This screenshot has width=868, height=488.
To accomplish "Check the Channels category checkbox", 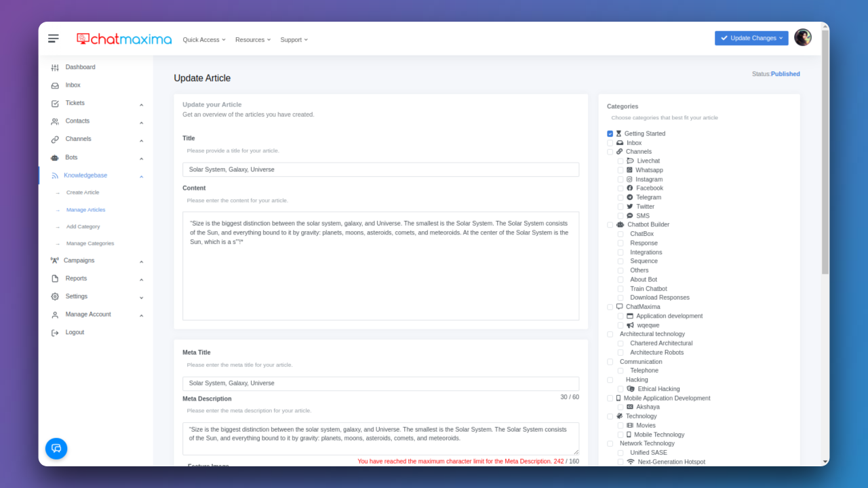I will pos(610,152).
